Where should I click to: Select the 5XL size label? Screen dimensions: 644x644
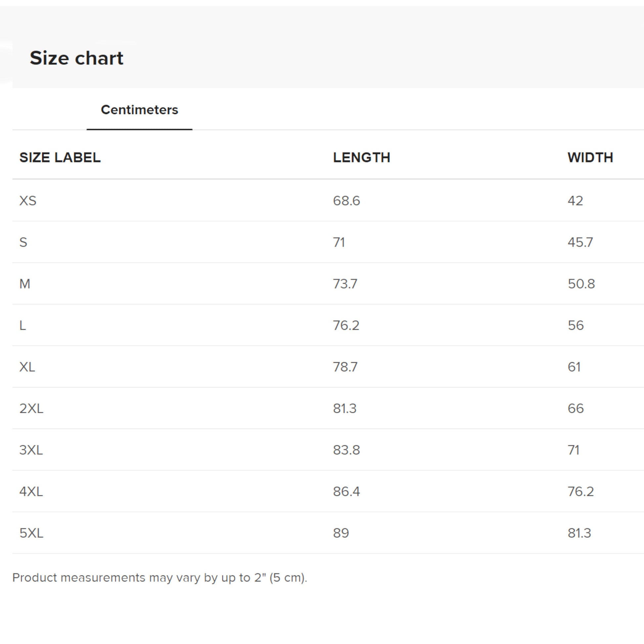[x=31, y=533]
